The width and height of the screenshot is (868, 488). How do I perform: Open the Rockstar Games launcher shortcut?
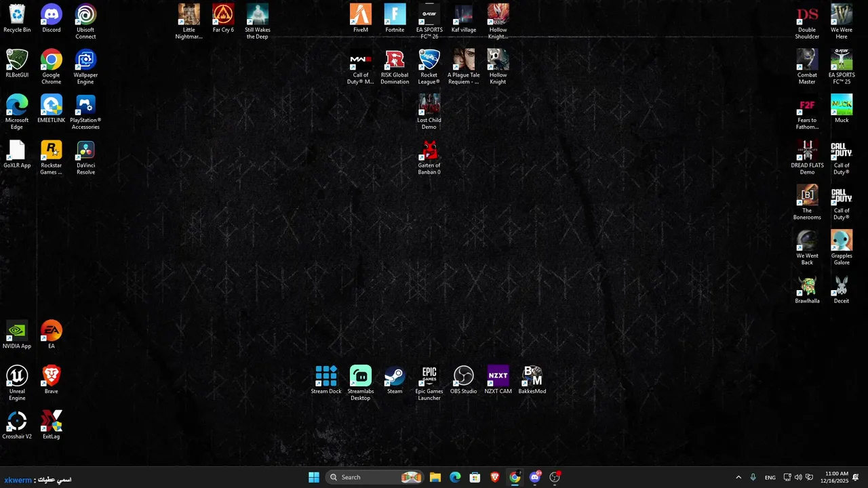pyautogui.click(x=52, y=158)
